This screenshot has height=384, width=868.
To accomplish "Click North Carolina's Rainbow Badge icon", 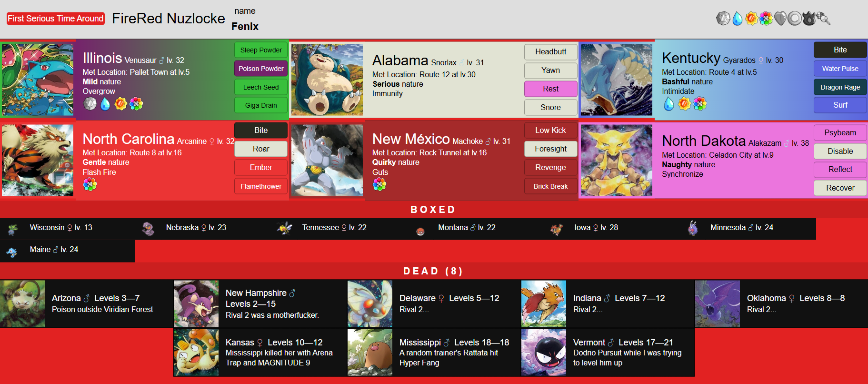I will tap(90, 184).
